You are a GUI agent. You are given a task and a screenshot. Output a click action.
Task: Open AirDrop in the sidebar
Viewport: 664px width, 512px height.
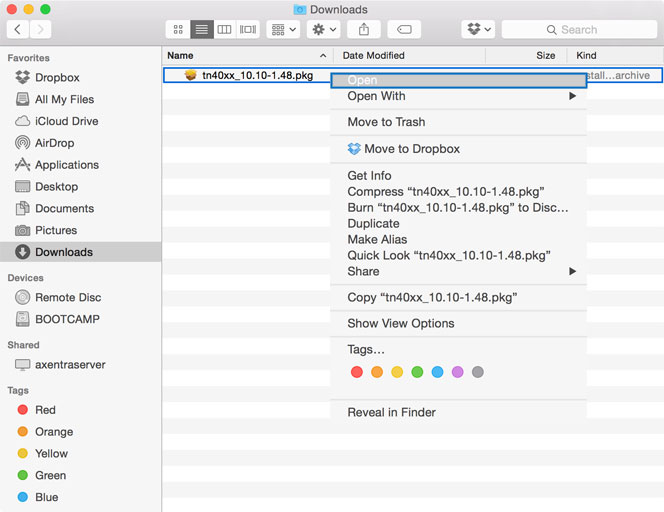pos(54,143)
